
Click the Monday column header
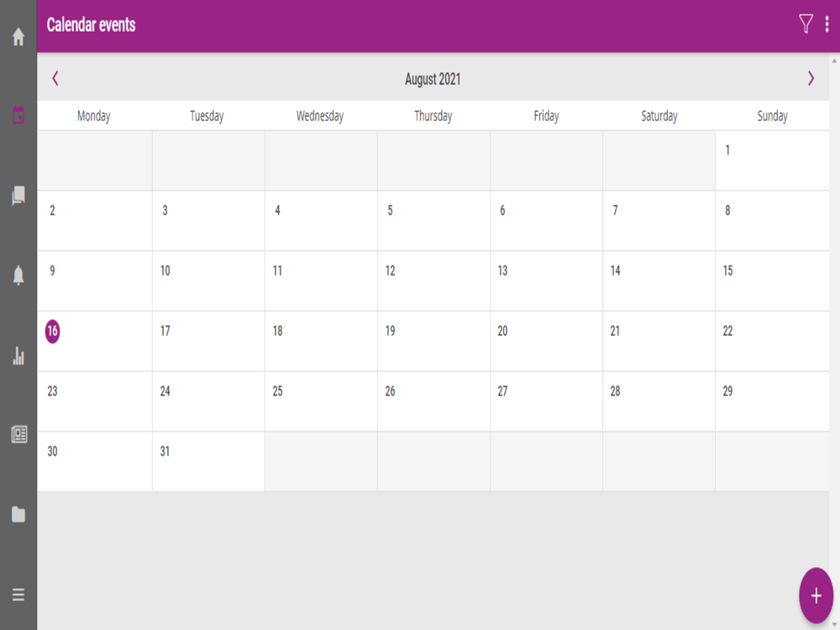[x=94, y=116]
